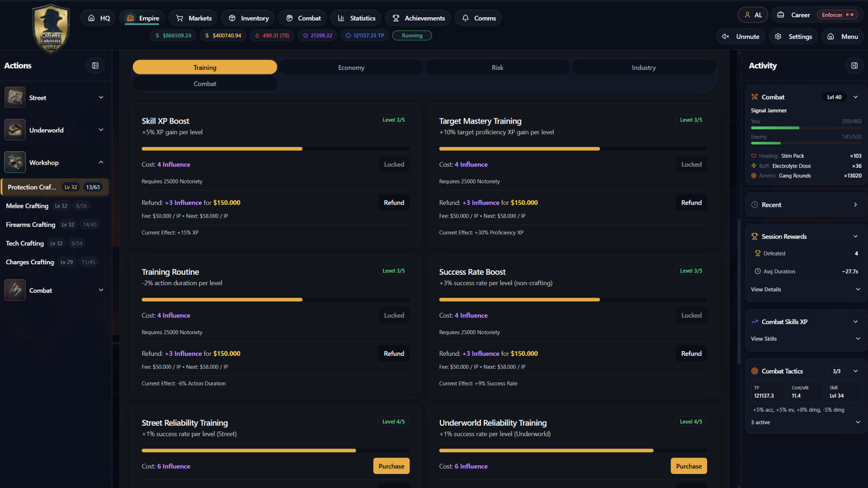Refund Skill XP Boost influence

[x=394, y=202]
